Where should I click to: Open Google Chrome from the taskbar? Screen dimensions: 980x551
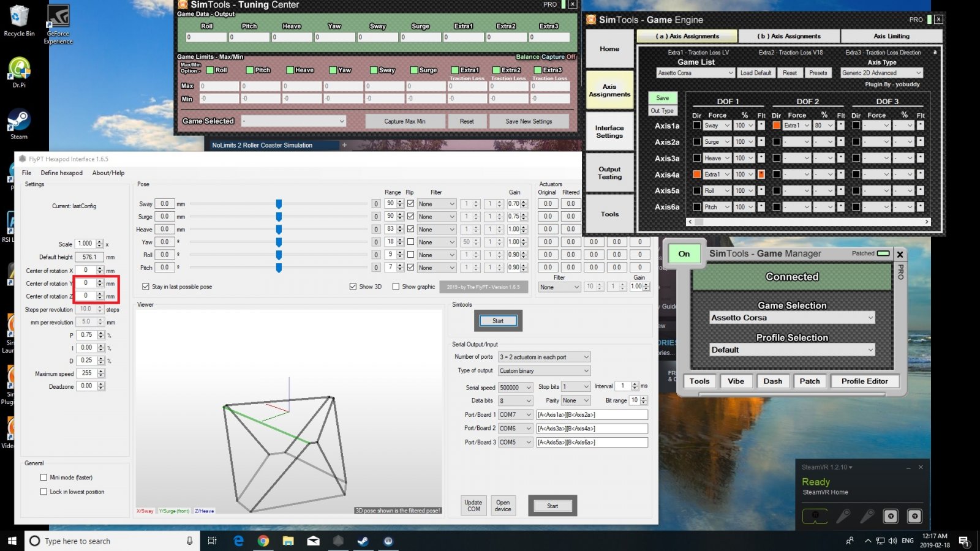[263, 541]
